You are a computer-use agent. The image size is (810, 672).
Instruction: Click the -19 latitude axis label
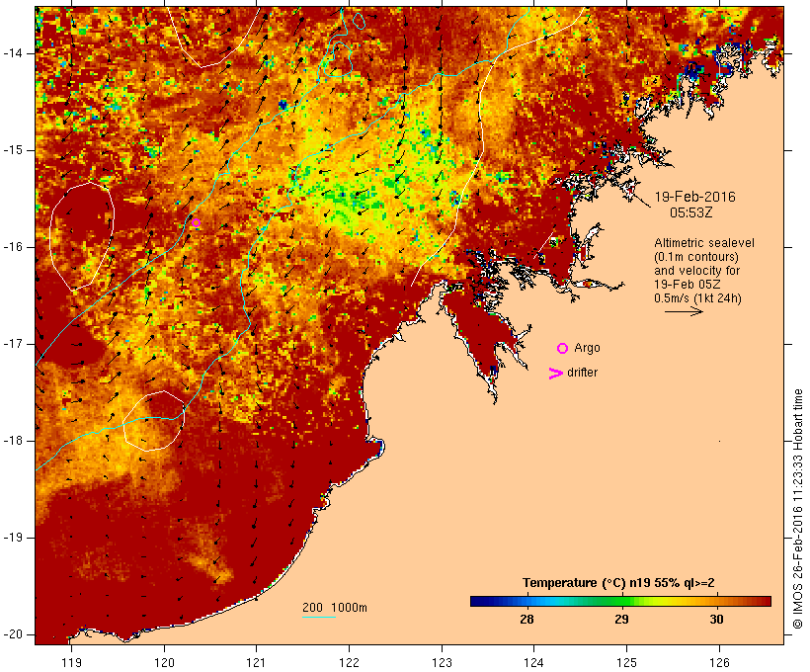(12, 538)
